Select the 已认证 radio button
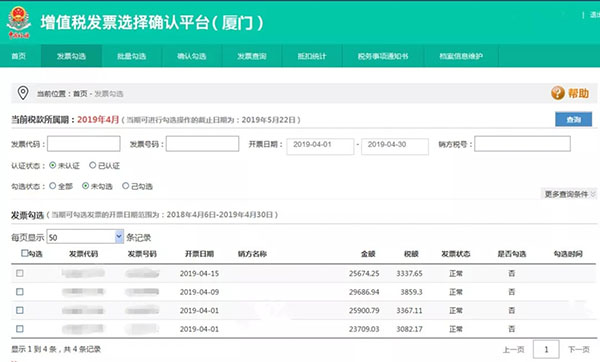The width and height of the screenshot is (600, 362). coord(93,165)
